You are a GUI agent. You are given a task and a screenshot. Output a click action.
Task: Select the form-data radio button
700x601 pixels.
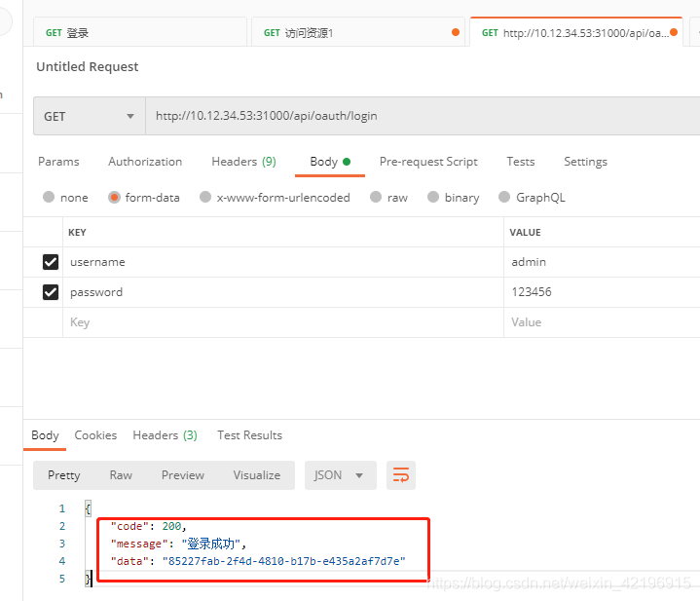pyautogui.click(x=114, y=197)
